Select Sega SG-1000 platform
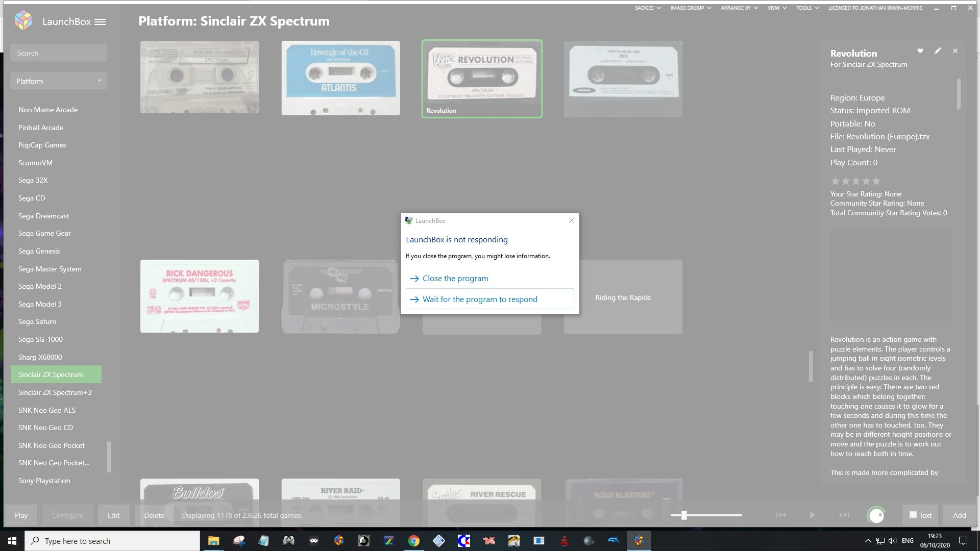The height and width of the screenshot is (551, 980). pos(40,339)
